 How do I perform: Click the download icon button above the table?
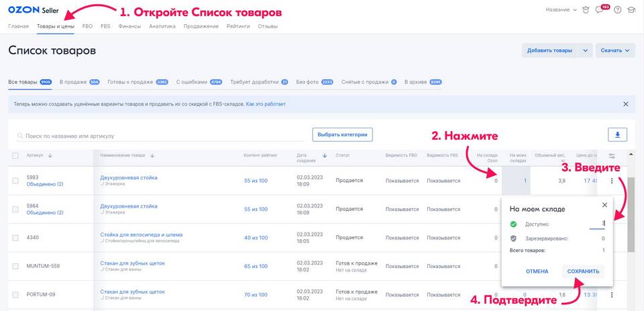[617, 135]
